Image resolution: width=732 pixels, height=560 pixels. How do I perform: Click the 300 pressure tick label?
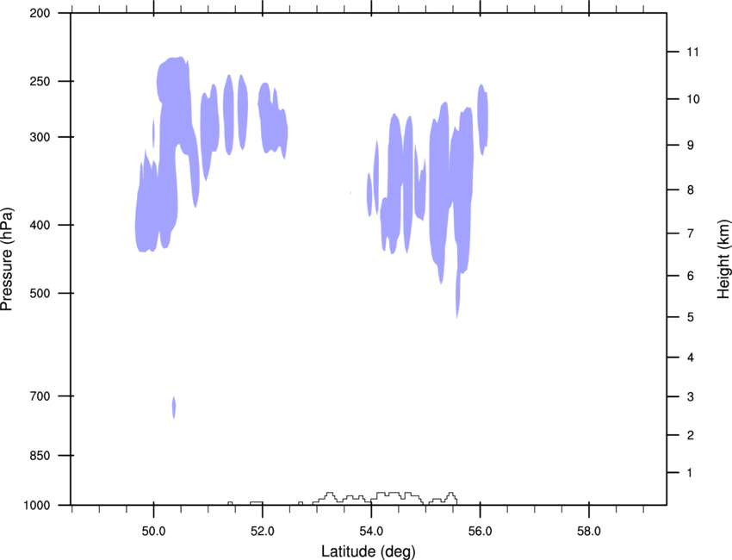point(40,137)
